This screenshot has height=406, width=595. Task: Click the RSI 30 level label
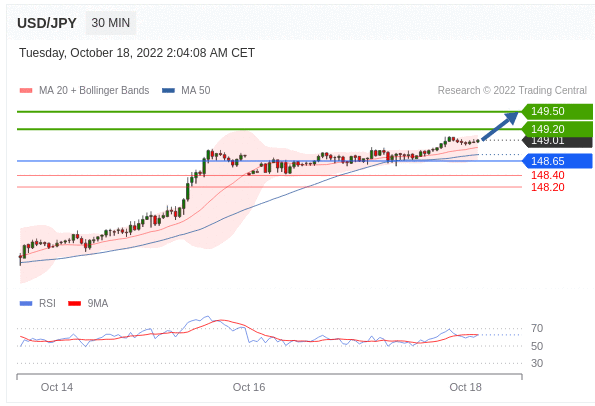(537, 363)
